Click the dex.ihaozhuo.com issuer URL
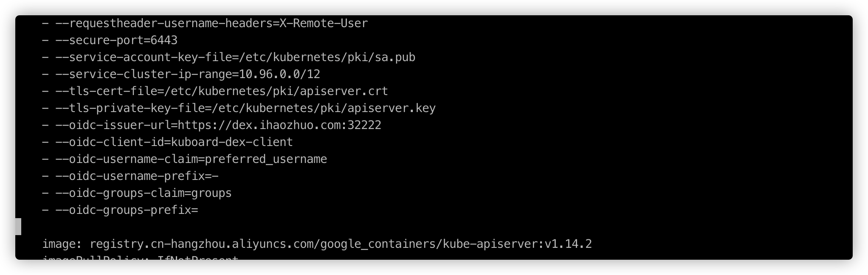The width and height of the screenshot is (868, 275). click(279, 125)
